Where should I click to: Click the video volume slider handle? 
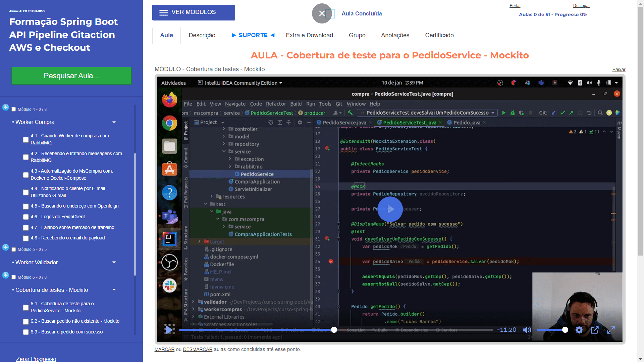(x=565, y=330)
